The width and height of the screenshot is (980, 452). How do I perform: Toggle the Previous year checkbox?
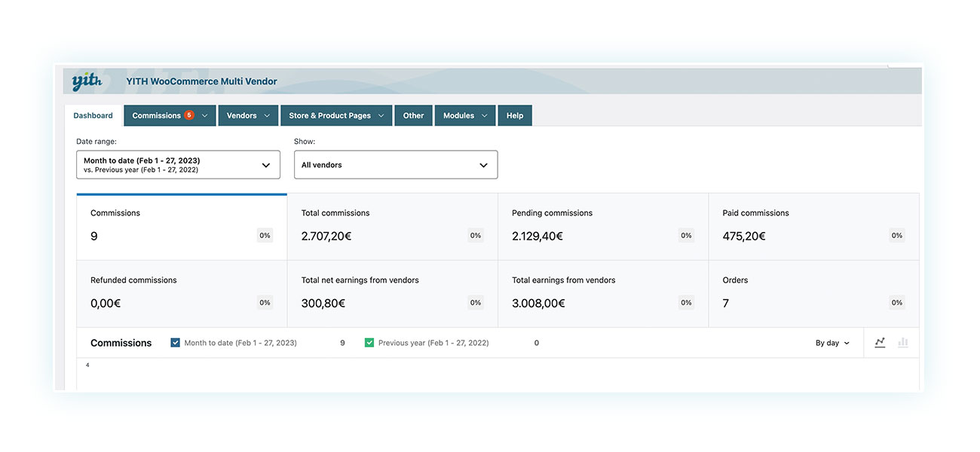click(x=369, y=343)
